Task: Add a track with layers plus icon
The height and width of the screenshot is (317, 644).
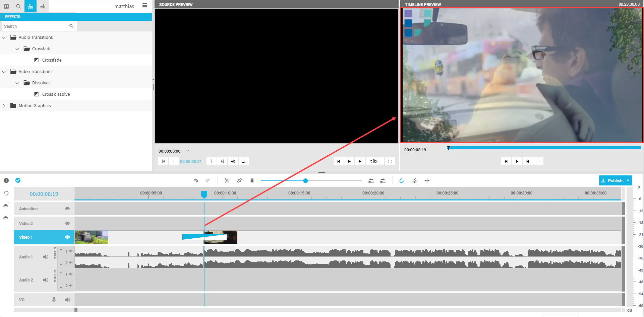Action: pos(6,205)
